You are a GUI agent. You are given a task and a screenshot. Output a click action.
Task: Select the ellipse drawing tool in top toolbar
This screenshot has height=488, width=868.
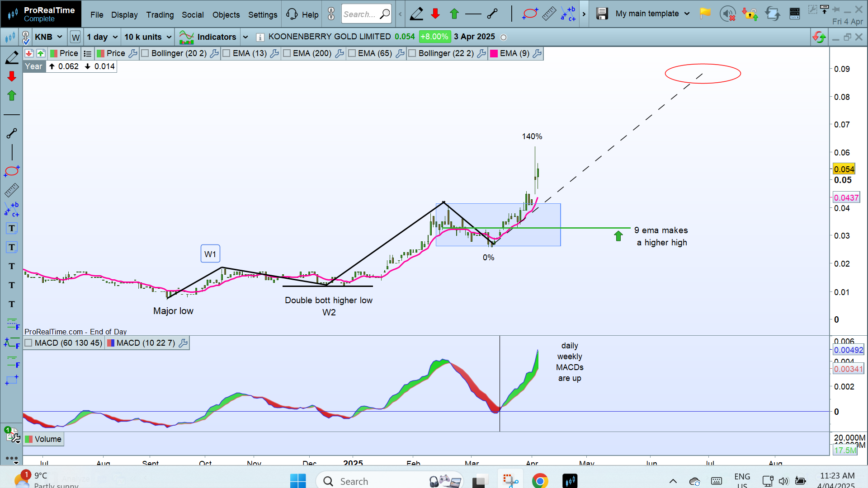[530, 14]
